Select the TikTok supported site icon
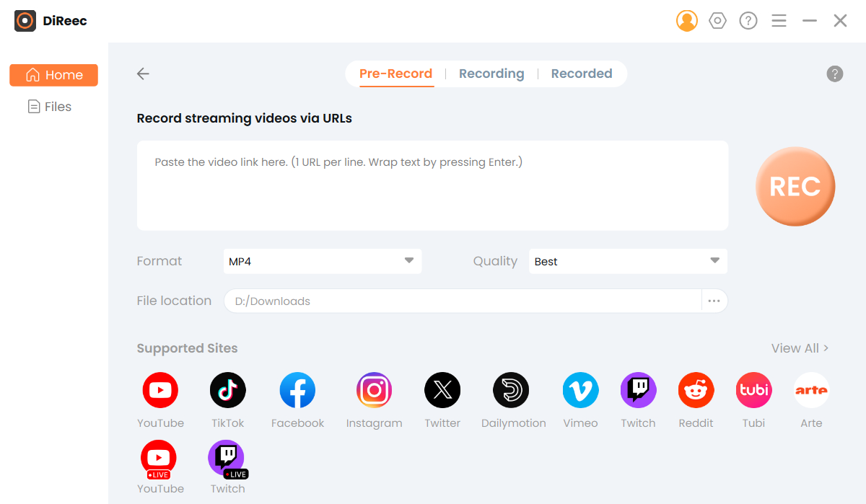 [227, 389]
